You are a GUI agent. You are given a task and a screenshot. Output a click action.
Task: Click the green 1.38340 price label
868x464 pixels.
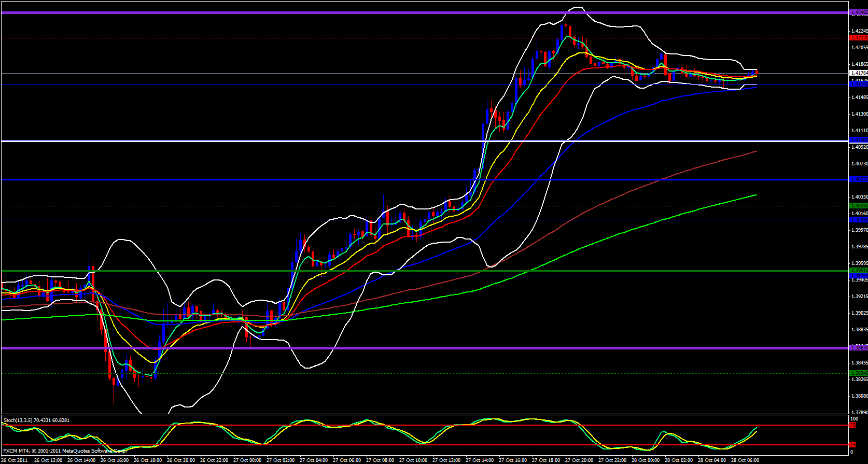point(859,373)
